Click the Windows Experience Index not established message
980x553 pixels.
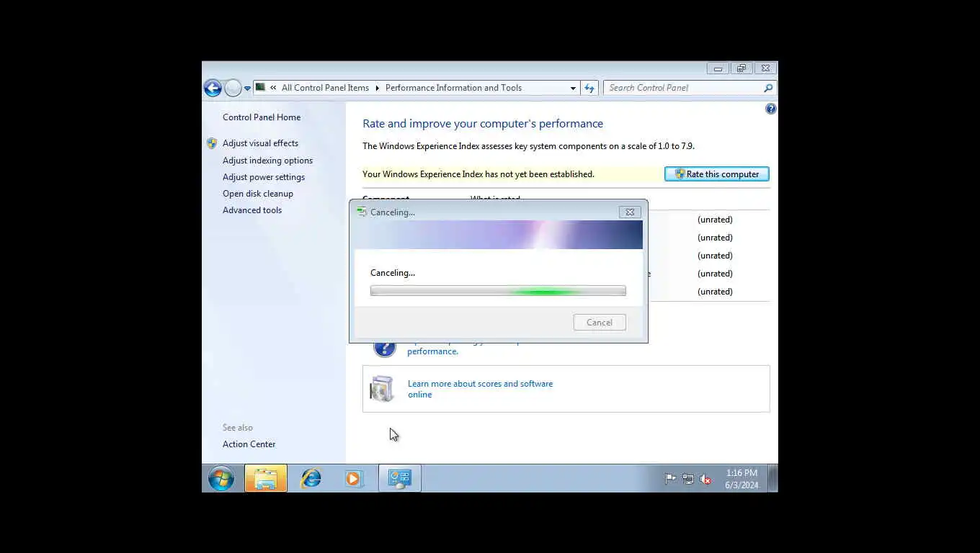coord(478,174)
